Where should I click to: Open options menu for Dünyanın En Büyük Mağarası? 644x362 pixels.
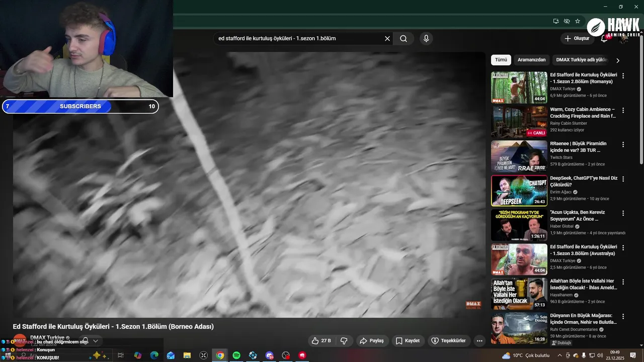(623, 317)
